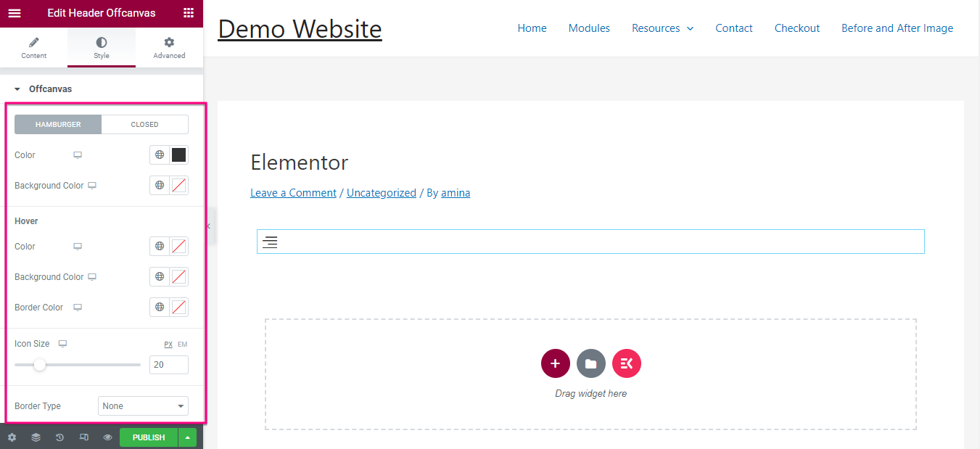This screenshot has height=449, width=980.
Task: Open the ElementsKit templates button
Action: click(627, 363)
